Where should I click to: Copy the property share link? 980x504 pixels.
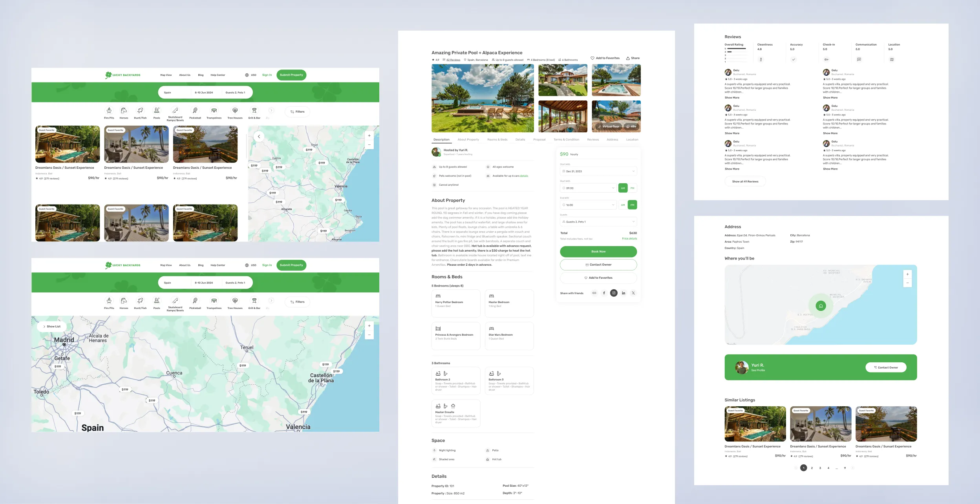(594, 293)
